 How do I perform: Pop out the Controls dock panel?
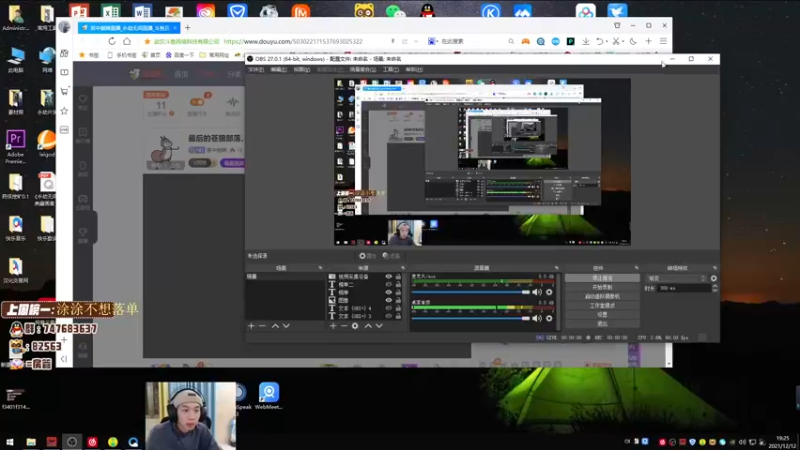click(636, 268)
